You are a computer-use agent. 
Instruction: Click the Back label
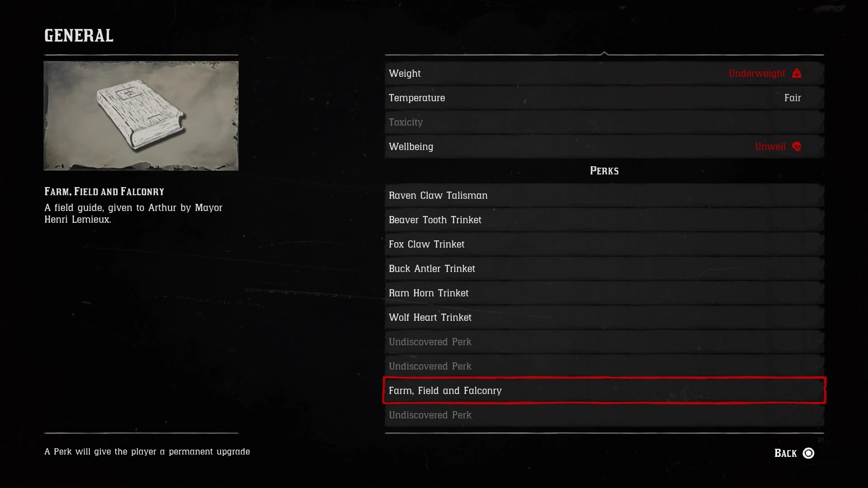[x=785, y=453]
